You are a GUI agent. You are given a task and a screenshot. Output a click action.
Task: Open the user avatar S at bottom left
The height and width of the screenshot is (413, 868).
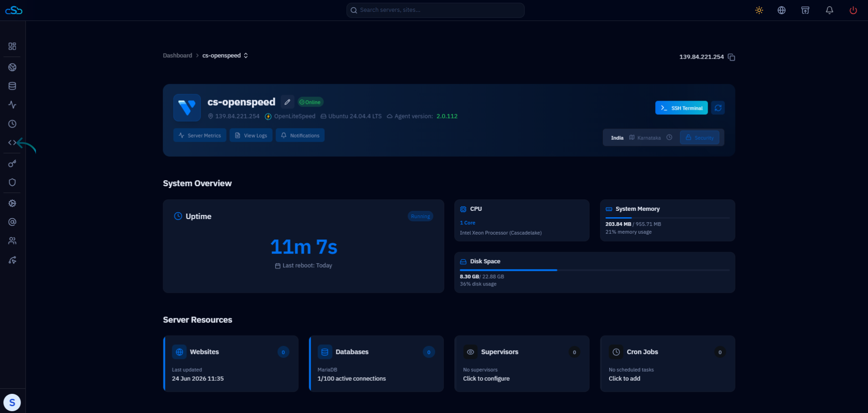[x=12, y=403]
